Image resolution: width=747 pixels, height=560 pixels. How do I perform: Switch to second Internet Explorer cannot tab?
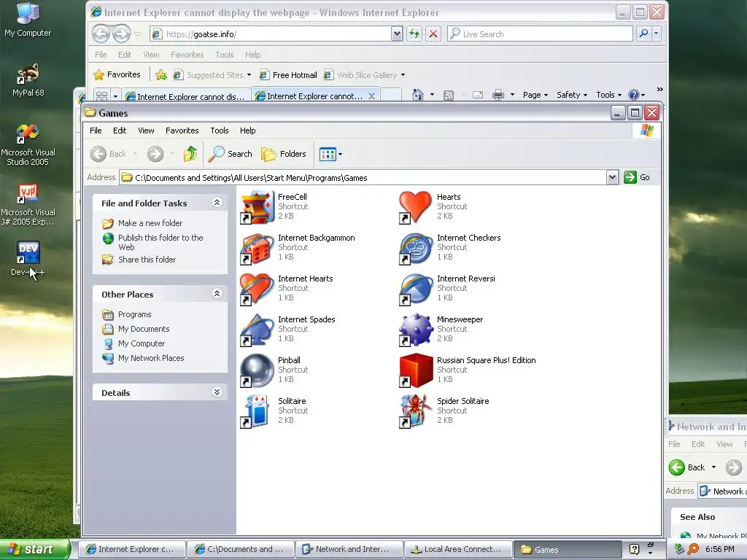click(x=315, y=96)
